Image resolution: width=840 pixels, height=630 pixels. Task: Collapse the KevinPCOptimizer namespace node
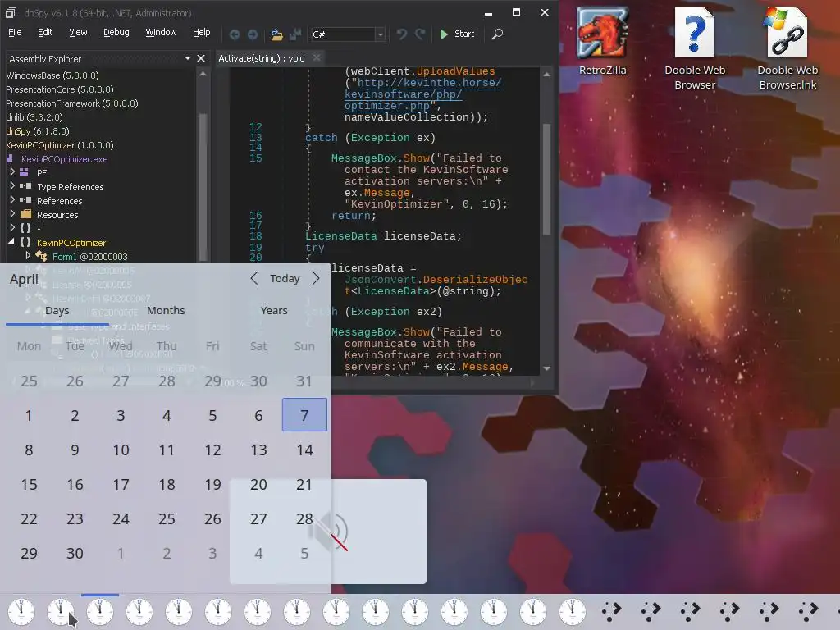(x=11, y=242)
